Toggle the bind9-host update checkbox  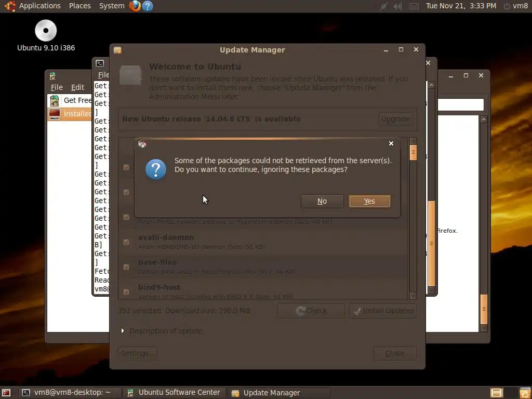point(126,292)
